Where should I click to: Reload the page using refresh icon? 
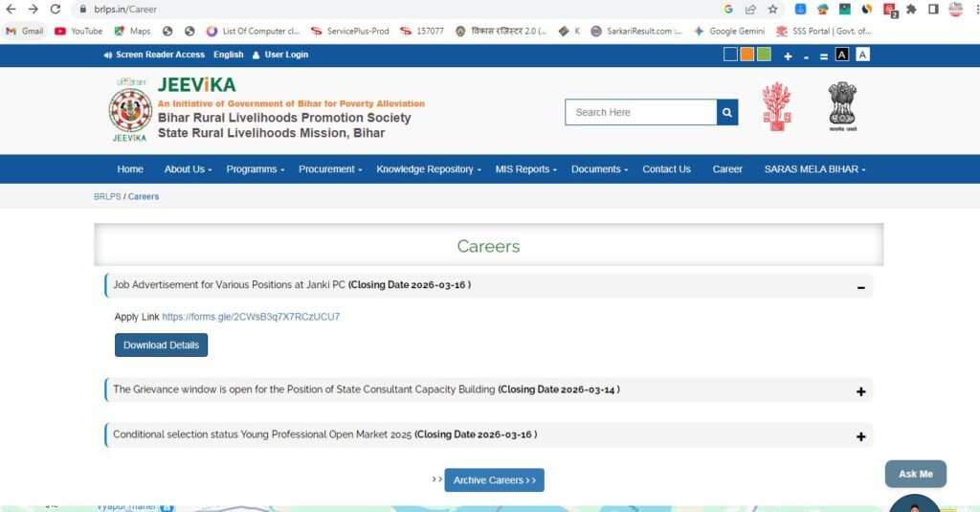tap(55, 10)
